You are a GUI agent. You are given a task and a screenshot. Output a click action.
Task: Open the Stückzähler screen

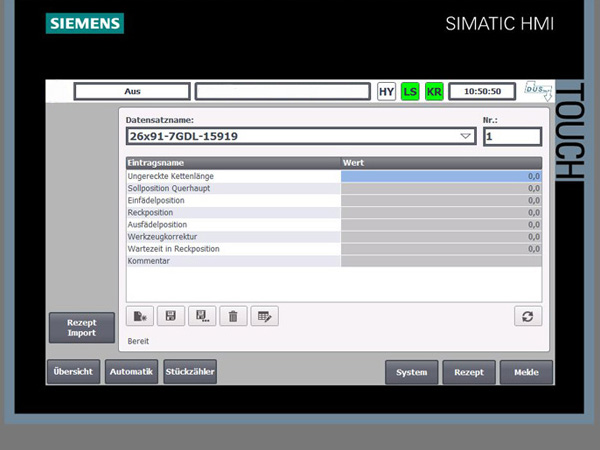190,372
